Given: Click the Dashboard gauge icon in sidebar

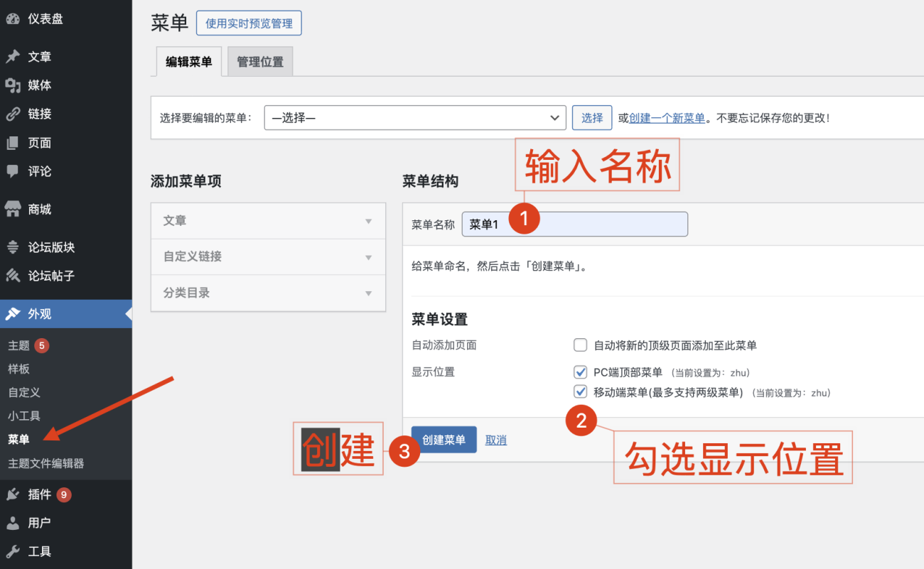Looking at the screenshot, I should (x=13, y=19).
